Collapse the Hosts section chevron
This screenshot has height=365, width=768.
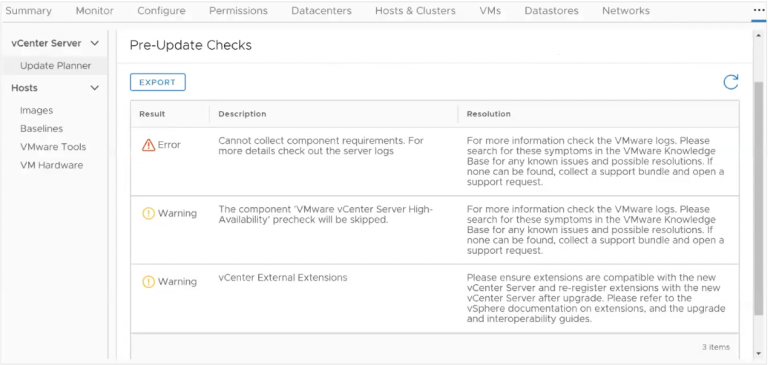(x=95, y=88)
